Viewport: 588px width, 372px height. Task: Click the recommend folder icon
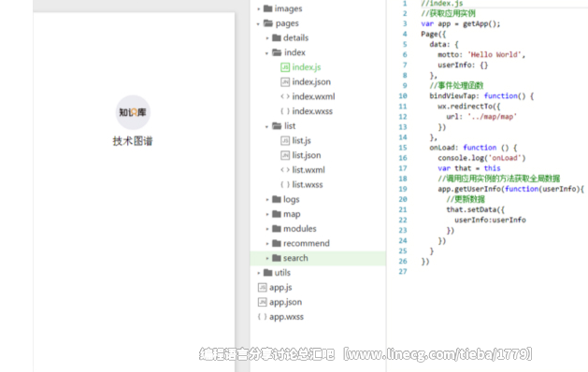coord(277,243)
